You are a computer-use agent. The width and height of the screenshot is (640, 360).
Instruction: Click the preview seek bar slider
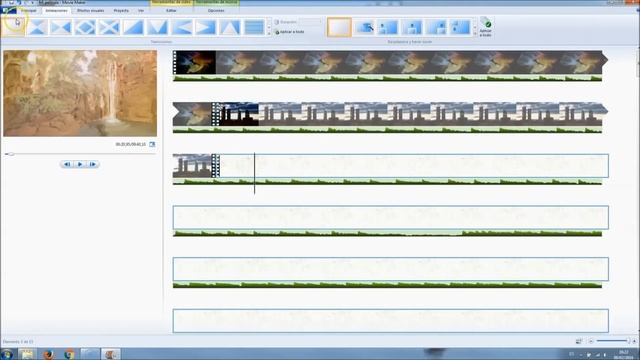point(11,154)
